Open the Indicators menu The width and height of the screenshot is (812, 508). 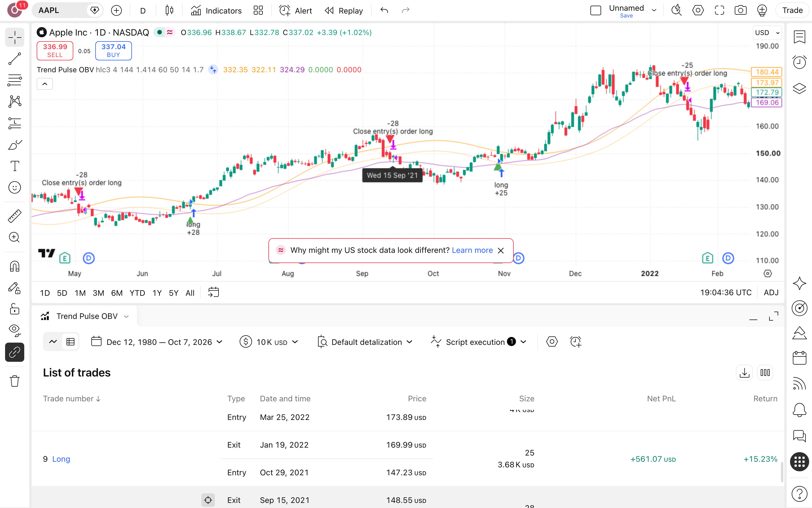(x=217, y=10)
